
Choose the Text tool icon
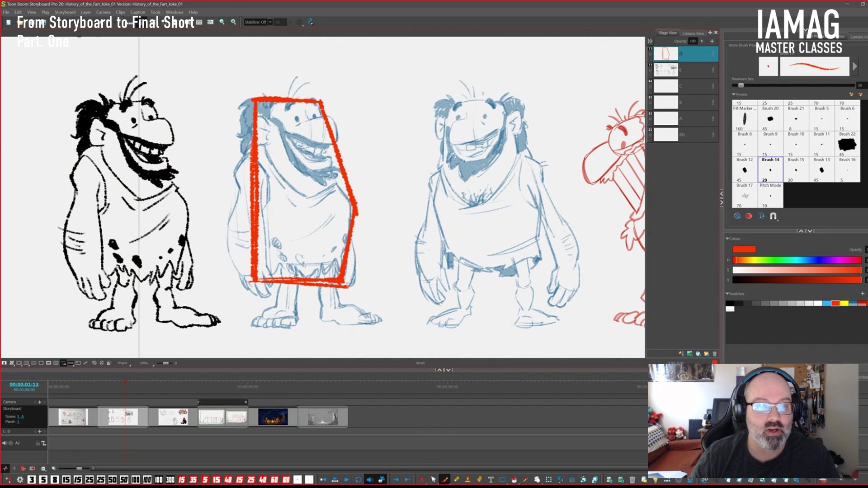[491, 479]
